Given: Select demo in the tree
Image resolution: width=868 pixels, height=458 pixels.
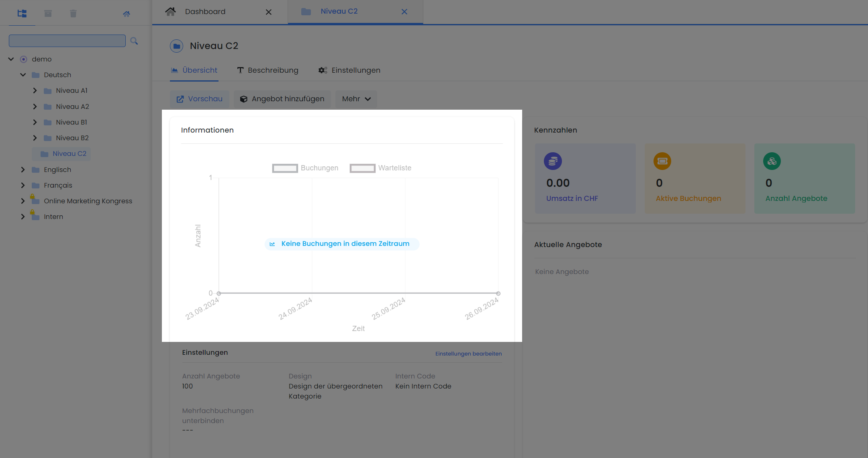Looking at the screenshot, I should coord(42,59).
